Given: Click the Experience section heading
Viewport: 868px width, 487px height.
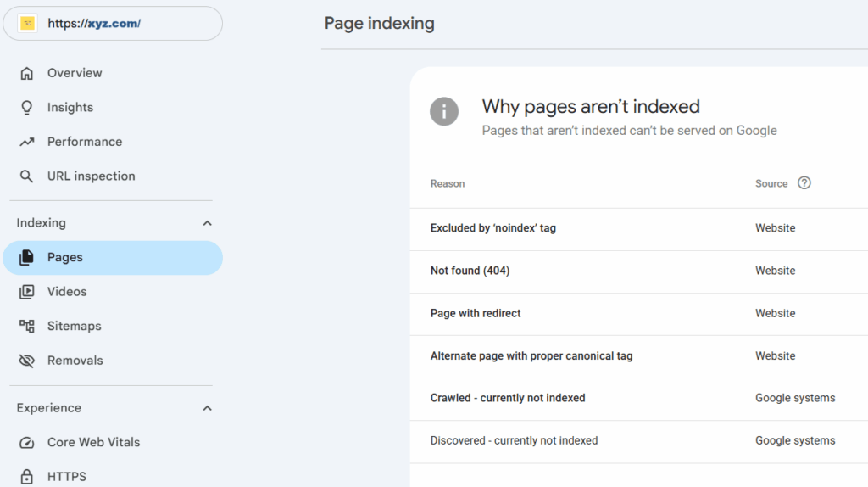Looking at the screenshot, I should [x=48, y=408].
